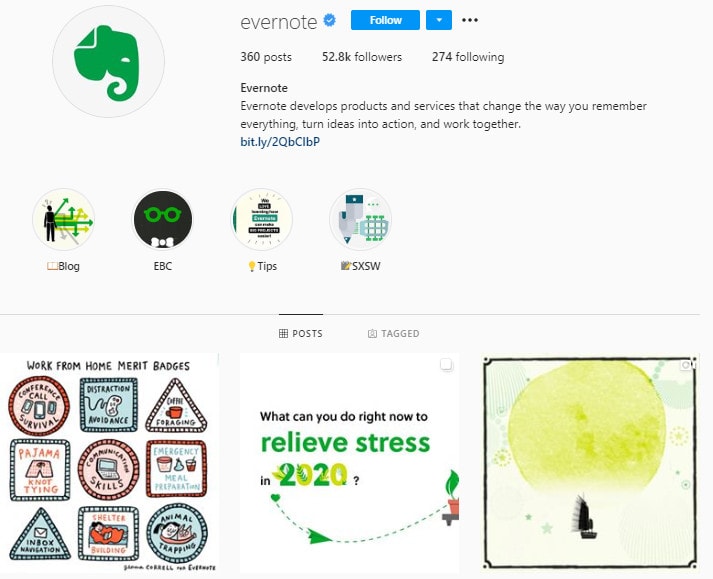Show the 274 following list
This screenshot has width=713, height=579.
pyautogui.click(x=468, y=57)
